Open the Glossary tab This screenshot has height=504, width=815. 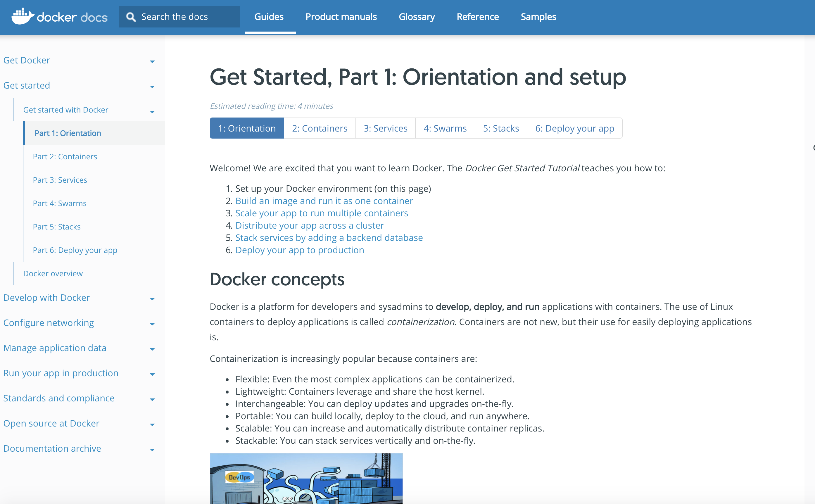(417, 17)
